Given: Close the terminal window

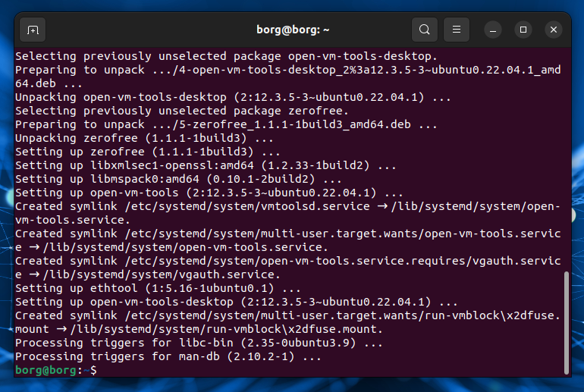Looking at the screenshot, I should click(x=554, y=30).
